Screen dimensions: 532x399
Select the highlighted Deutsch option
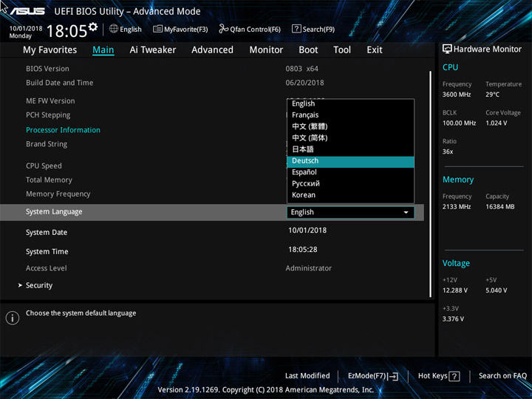350,161
